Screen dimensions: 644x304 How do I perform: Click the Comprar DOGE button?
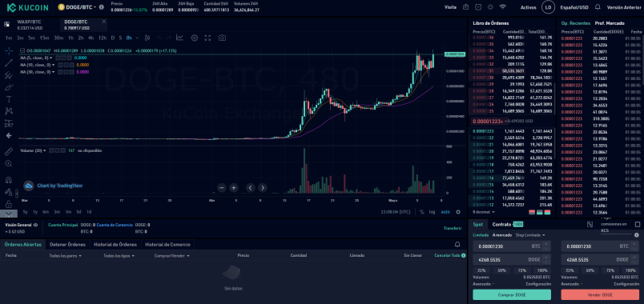pyautogui.click(x=512, y=294)
